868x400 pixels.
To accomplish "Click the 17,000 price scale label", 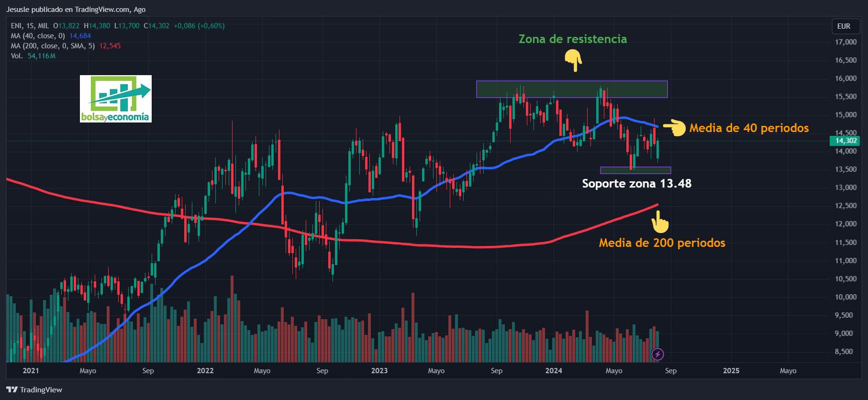I will (846, 42).
